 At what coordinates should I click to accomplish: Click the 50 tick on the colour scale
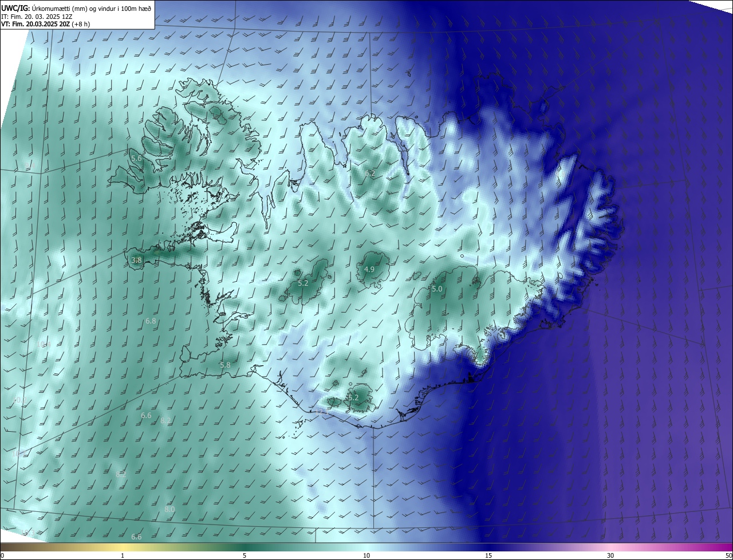[728, 555]
